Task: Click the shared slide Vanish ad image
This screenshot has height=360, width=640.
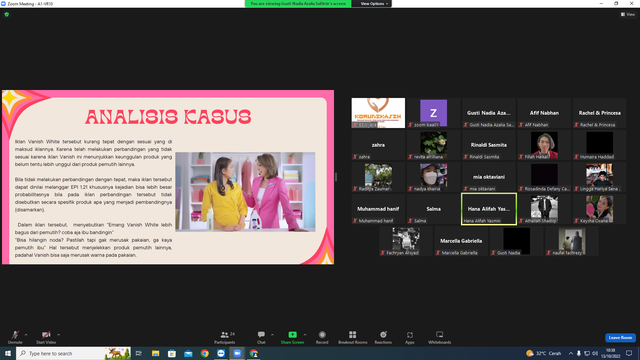Action: [245, 192]
